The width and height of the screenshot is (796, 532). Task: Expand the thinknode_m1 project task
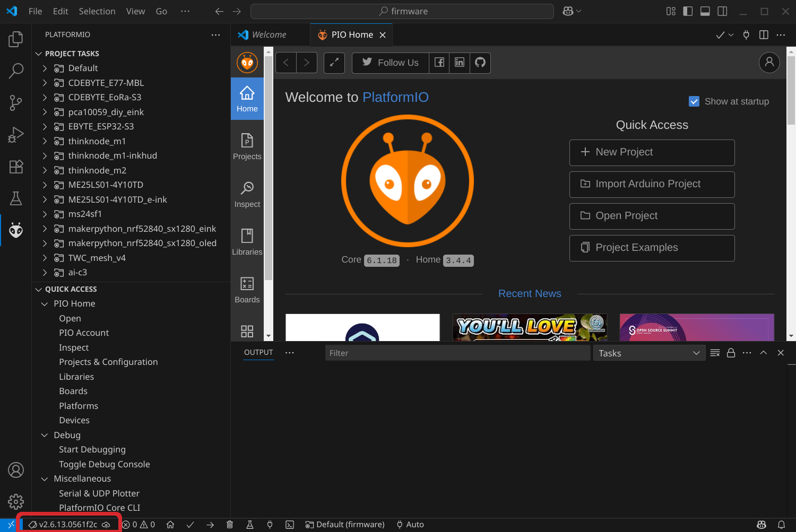pos(45,141)
